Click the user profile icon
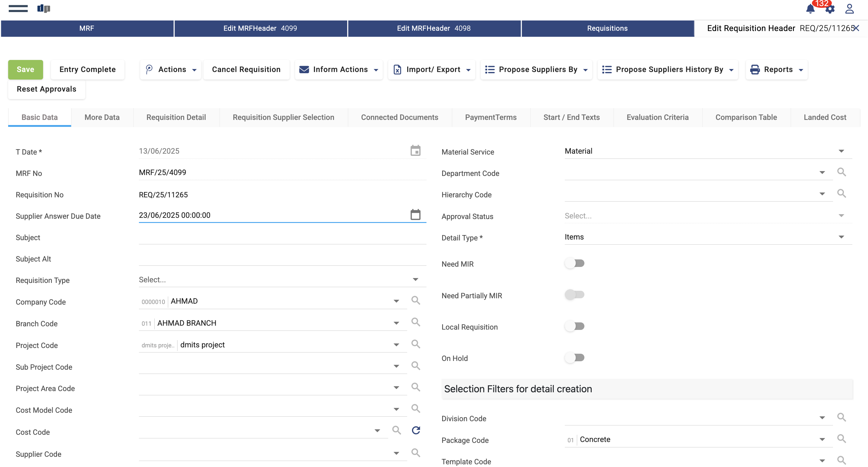868x467 pixels. 850,9
